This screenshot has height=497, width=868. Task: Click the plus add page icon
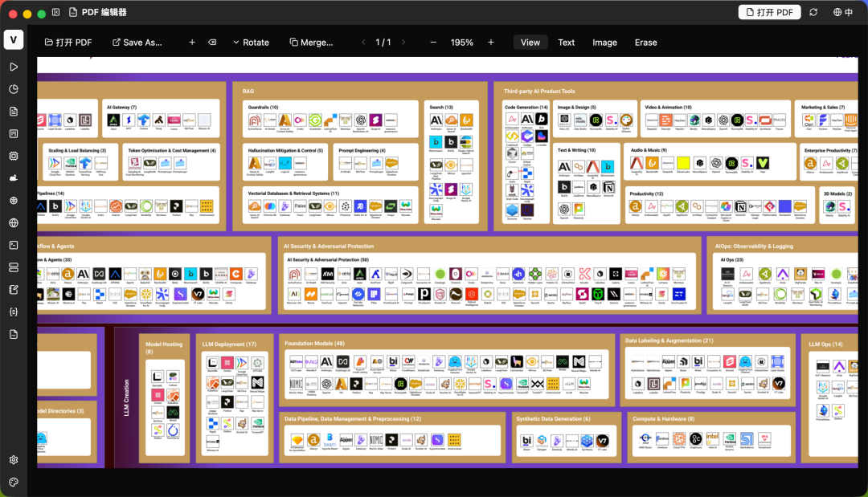pyautogui.click(x=192, y=42)
